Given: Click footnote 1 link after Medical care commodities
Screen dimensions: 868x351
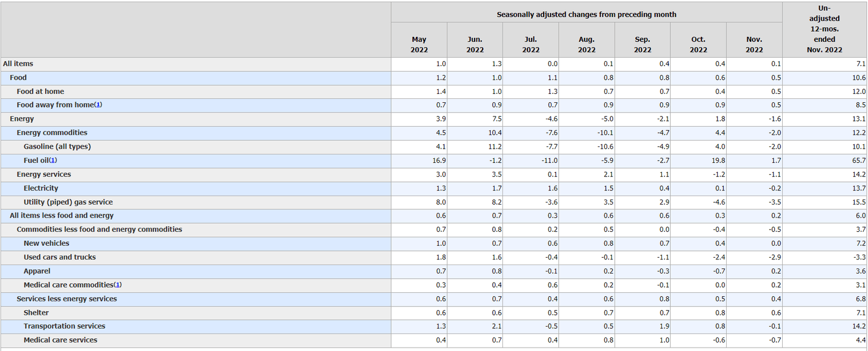Looking at the screenshot, I should 118,285.
